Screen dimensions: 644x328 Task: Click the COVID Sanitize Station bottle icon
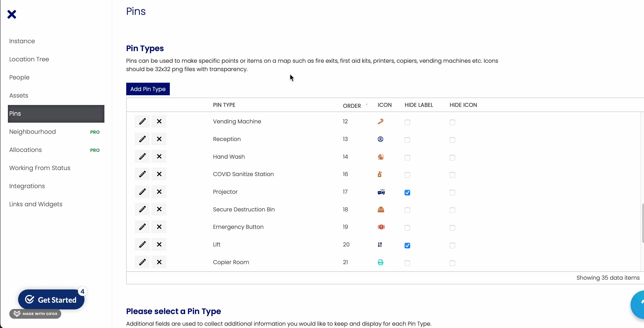pos(380,174)
